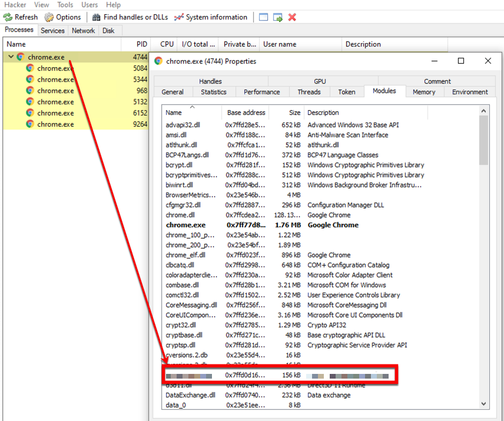The height and width of the screenshot is (421, 504).
Task: Open the Tools menu
Action: coord(65,5)
